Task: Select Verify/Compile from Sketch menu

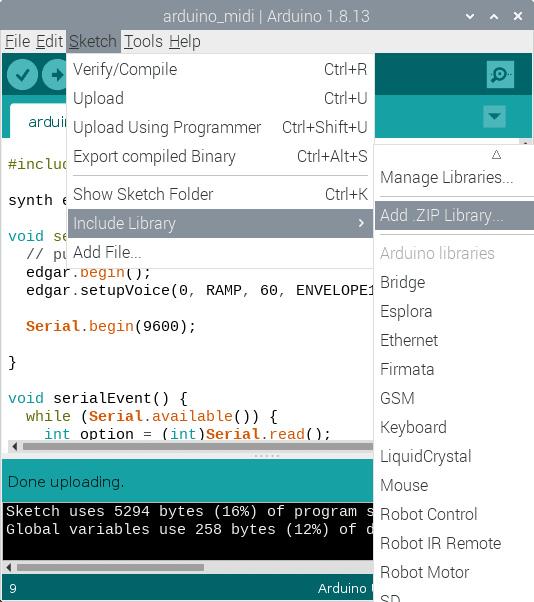Action: [220, 69]
